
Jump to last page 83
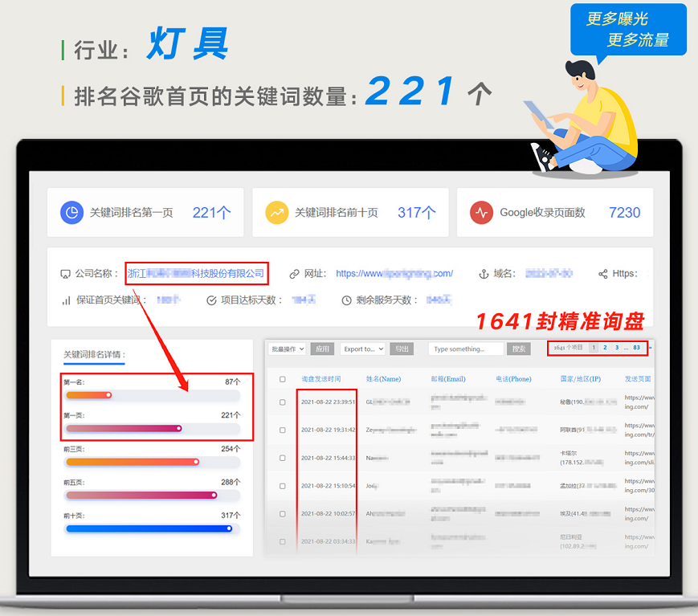click(636, 348)
